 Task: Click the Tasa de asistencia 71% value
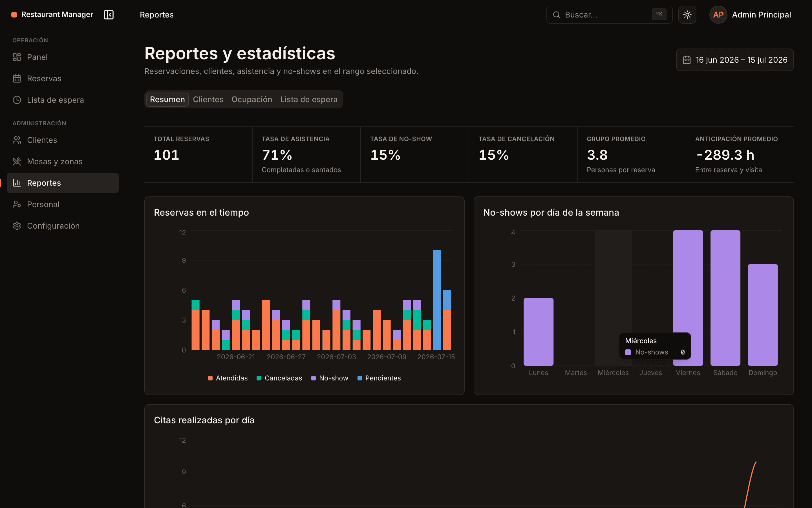[x=277, y=155]
